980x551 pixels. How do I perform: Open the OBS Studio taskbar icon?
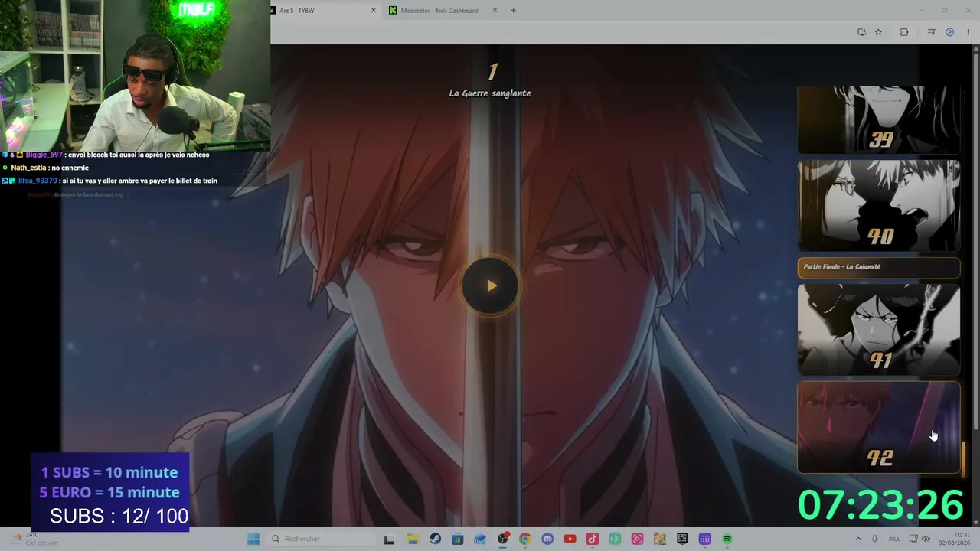pyautogui.click(x=502, y=539)
